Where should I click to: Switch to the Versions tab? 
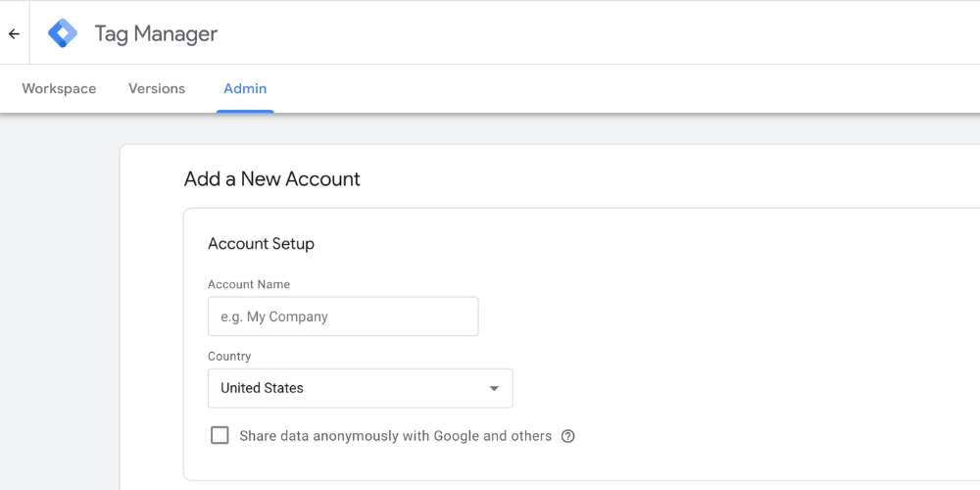[x=157, y=89]
